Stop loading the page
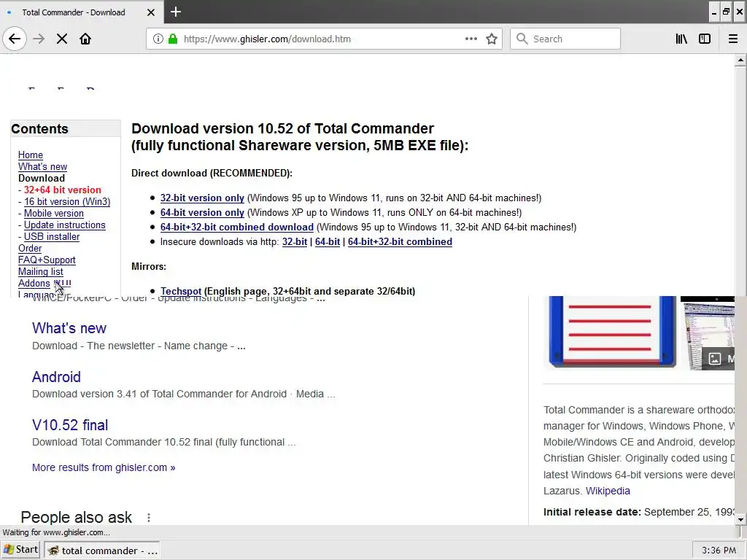The image size is (747, 560). pyautogui.click(x=62, y=39)
